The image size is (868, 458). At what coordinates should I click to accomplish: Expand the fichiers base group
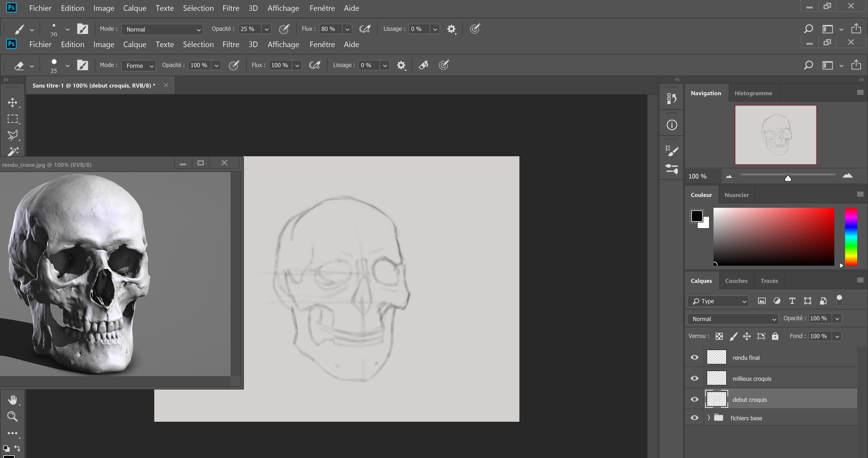[709, 418]
